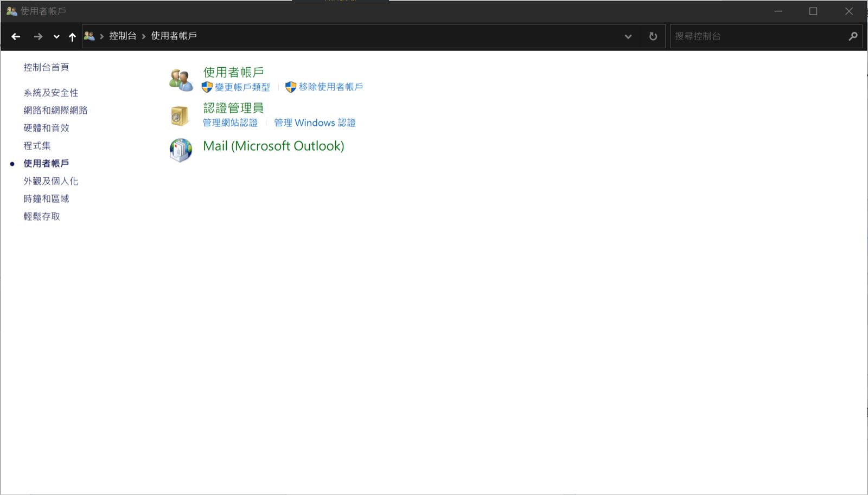Click the search magnifier icon
This screenshot has width=868, height=495.
(853, 36)
